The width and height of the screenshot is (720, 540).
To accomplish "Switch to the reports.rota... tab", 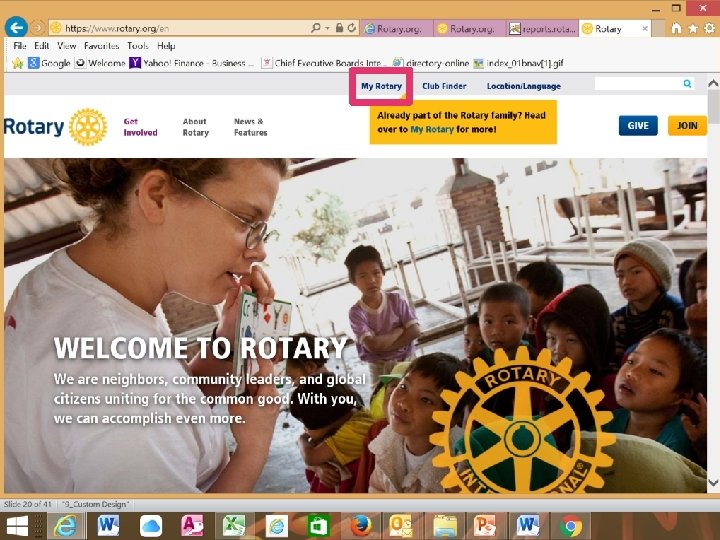I will point(542,28).
